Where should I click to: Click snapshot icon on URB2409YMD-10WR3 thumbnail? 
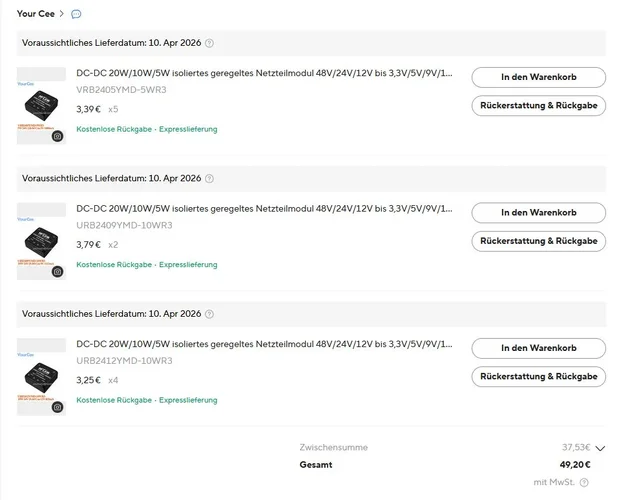tap(58, 272)
